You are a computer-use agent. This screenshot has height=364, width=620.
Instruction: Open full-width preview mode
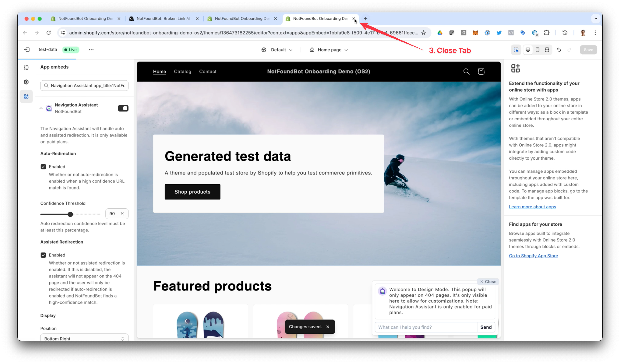pos(547,50)
